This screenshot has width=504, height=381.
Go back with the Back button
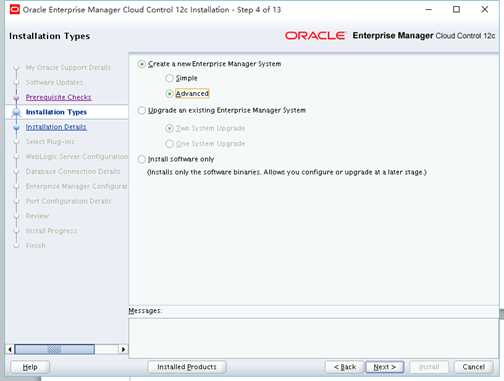click(x=345, y=367)
